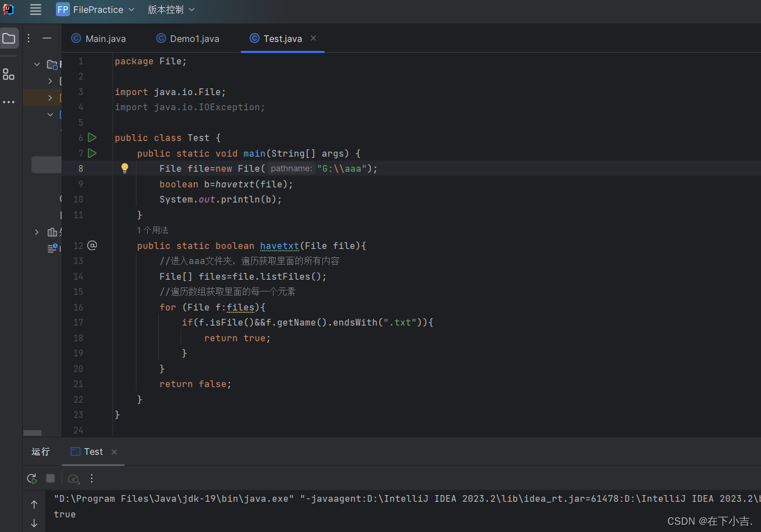Click the yellow light bulb intention icon
The height and width of the screenshot is (532, 761).
(x=125, y=168)
